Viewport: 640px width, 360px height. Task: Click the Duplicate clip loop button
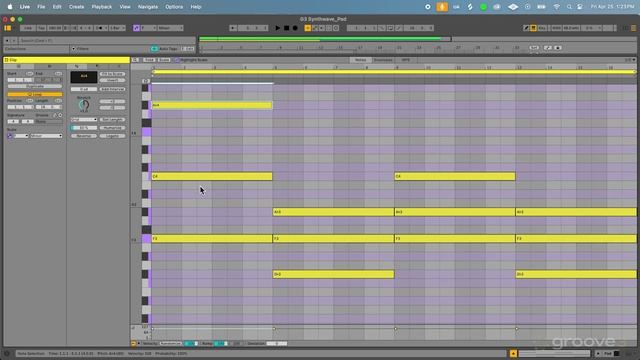point(35,87)
